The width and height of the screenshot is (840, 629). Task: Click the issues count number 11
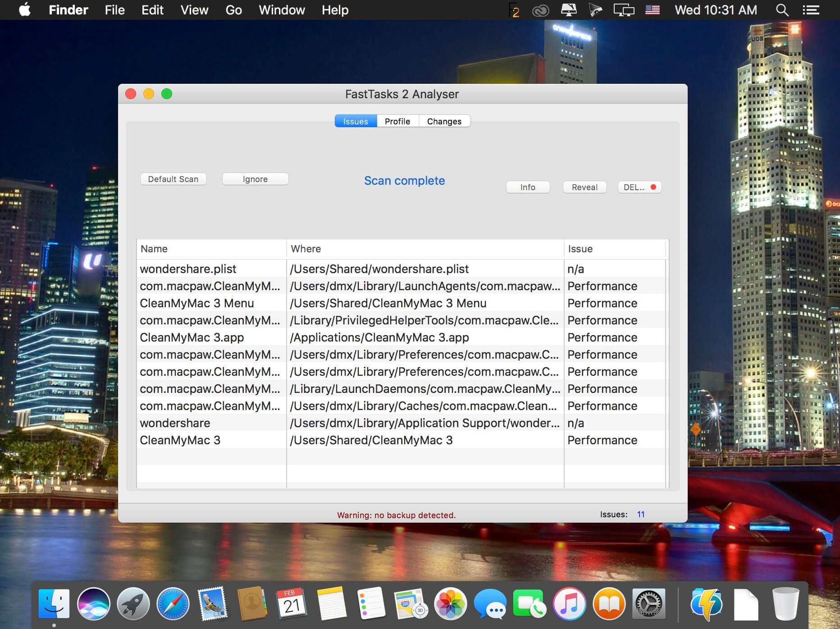pos(641,514)
